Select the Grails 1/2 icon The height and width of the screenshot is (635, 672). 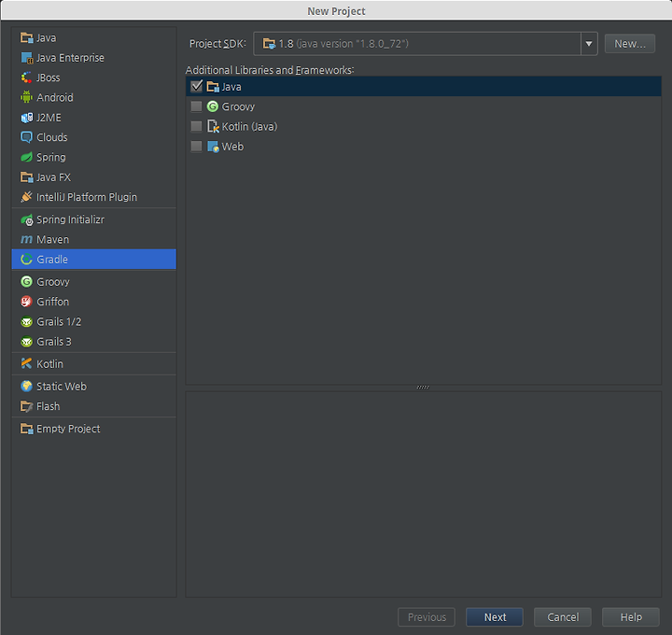click(x=26, y=321)
